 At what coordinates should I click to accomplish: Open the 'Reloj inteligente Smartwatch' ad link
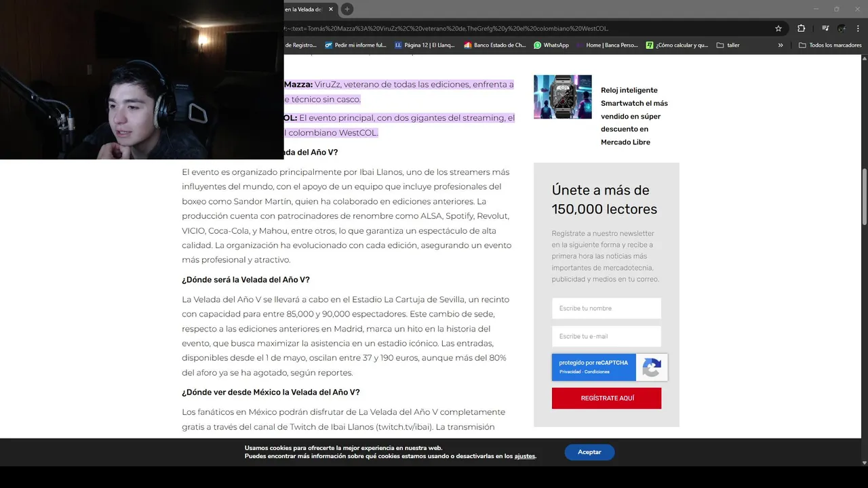coord(635,116)
